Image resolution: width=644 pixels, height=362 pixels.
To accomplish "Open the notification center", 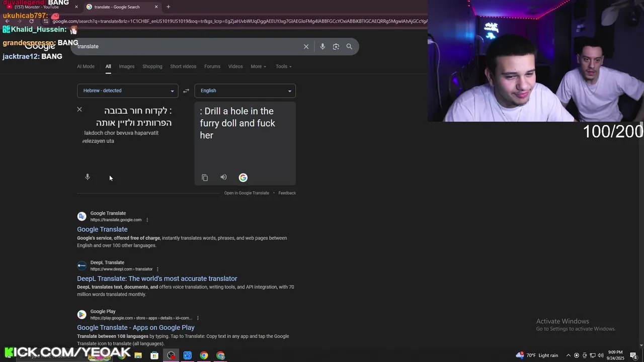I will click(x=634, y=355).
